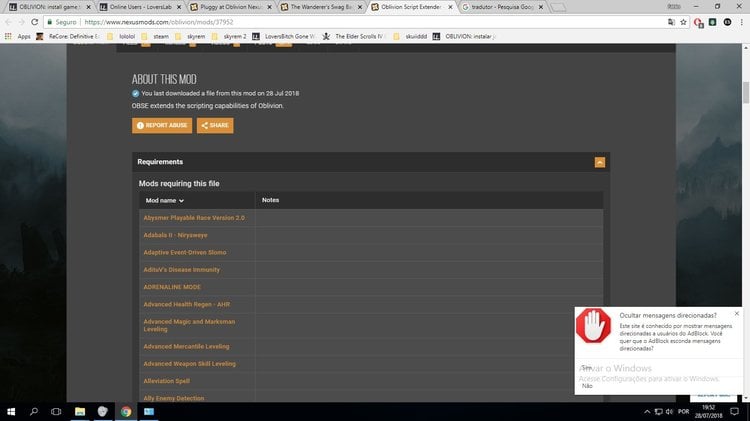Open a new browser tab
Viewport: 750px width, 421px height.
click(x=558, y=7)
